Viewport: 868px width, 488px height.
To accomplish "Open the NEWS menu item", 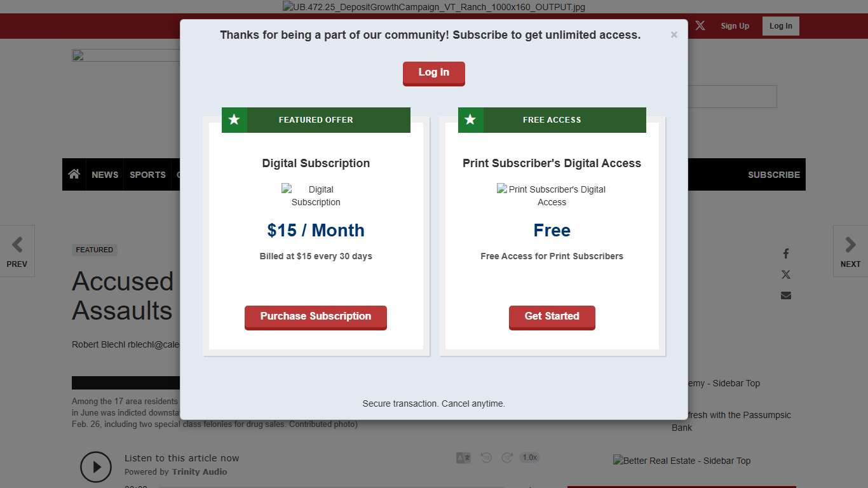I will pyautogui.click(x=105, y=175).
